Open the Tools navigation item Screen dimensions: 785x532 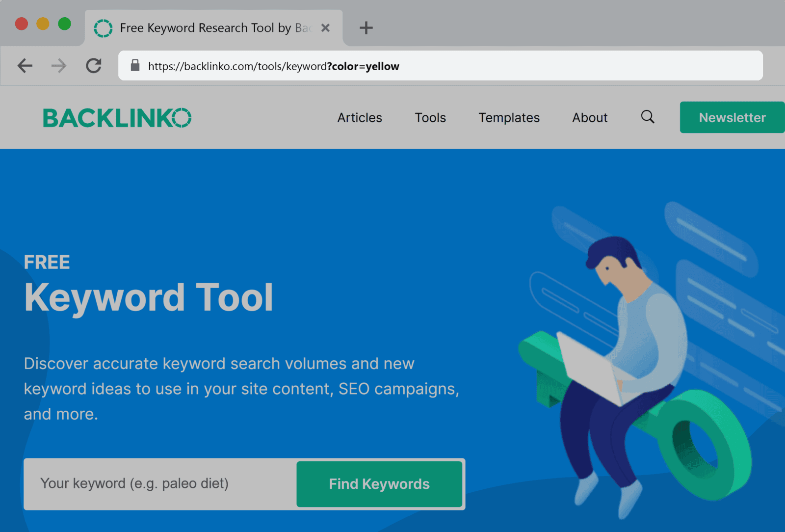(x=430, y=118)
